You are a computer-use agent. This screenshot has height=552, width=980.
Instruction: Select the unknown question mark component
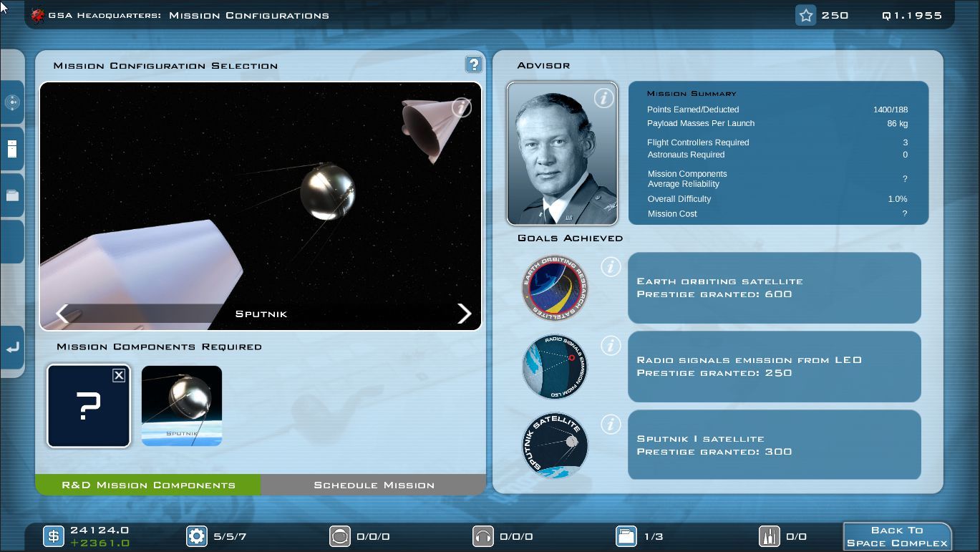click(89, 406)
